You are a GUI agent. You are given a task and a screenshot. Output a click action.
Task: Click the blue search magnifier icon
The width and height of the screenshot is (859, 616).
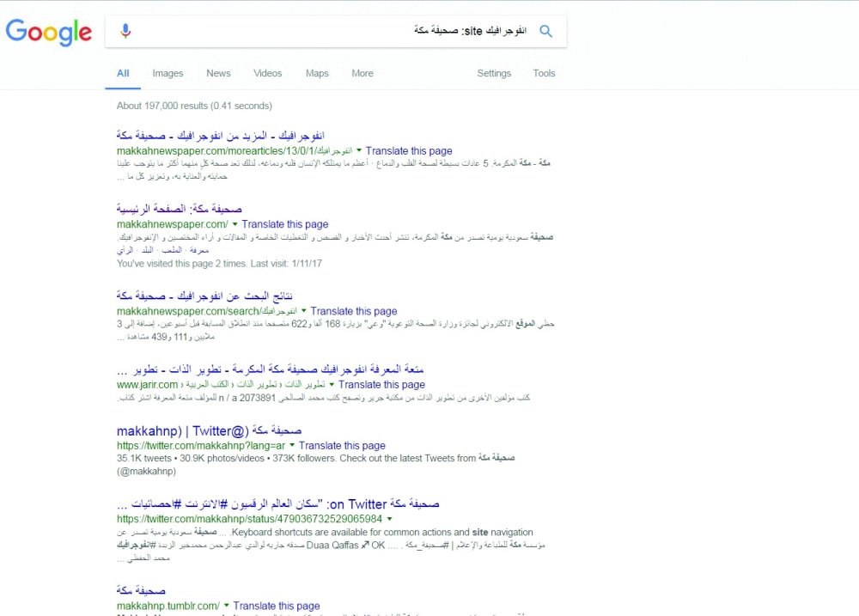tap(545, 32)
